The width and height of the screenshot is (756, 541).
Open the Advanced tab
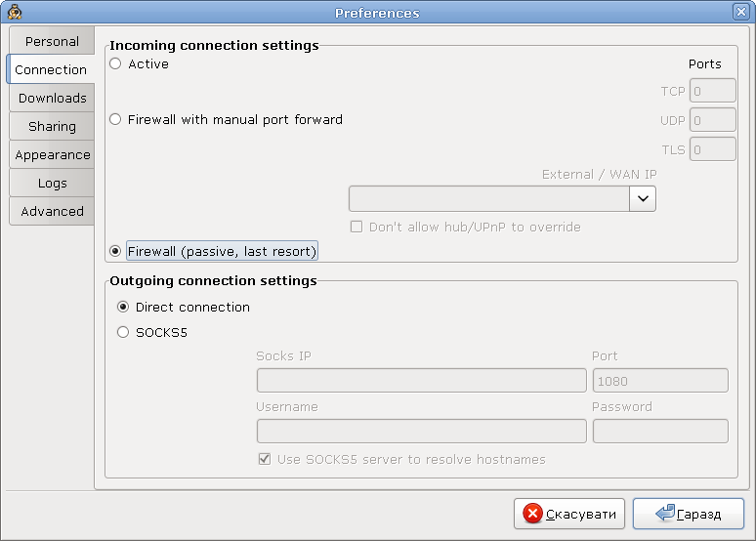coord(52,212)
